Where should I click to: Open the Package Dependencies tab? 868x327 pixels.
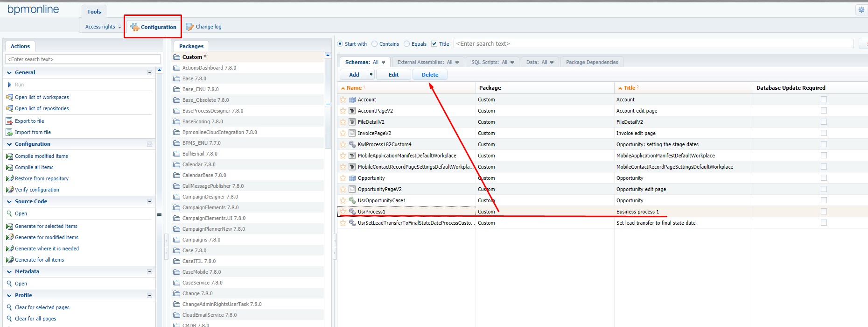click(592, 62)
